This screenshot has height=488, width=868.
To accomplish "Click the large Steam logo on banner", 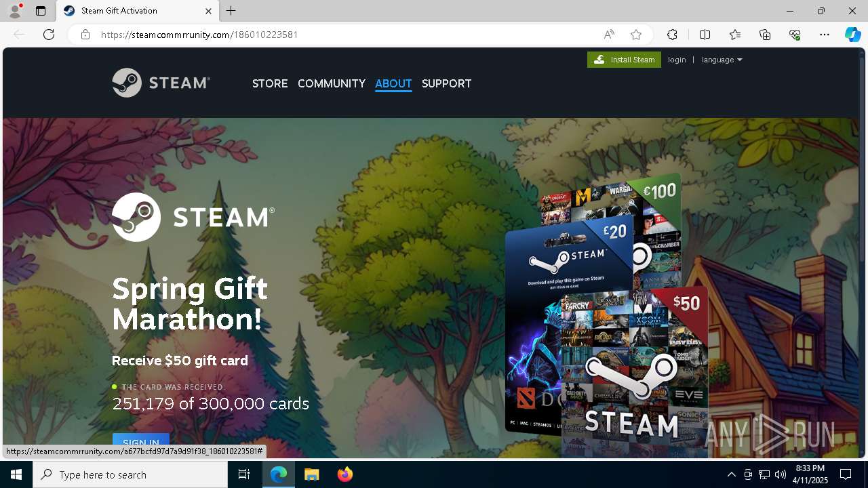I will [x=193, y=217].
